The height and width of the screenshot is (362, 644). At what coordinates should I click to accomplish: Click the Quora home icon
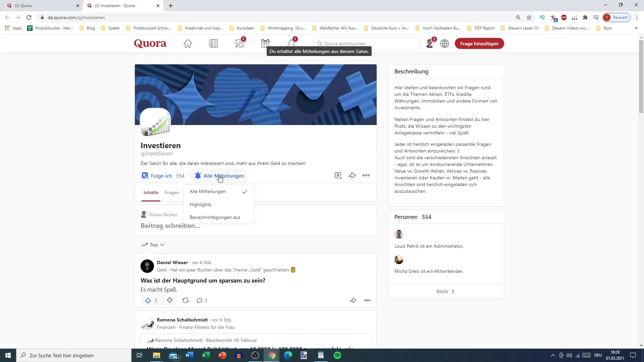coord(188,43)
